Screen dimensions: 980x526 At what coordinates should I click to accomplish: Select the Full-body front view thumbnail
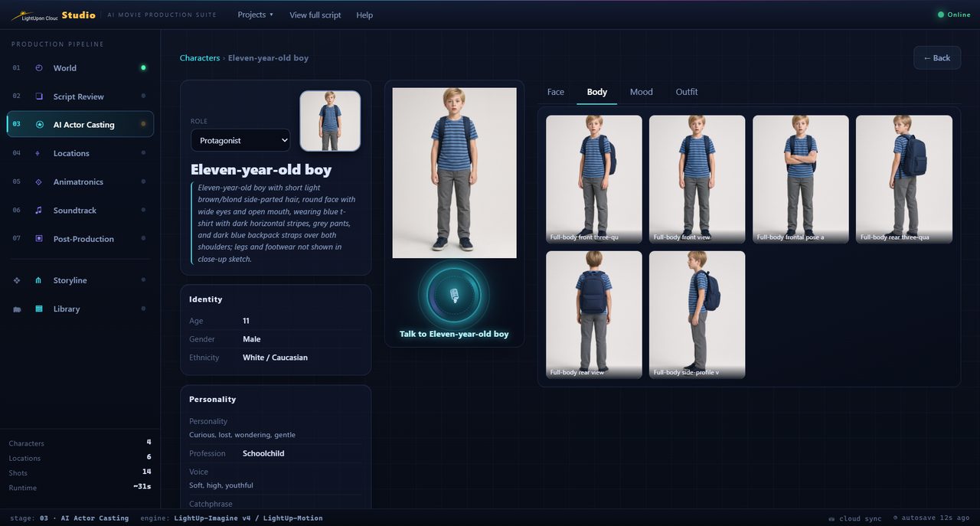(697, 179)
